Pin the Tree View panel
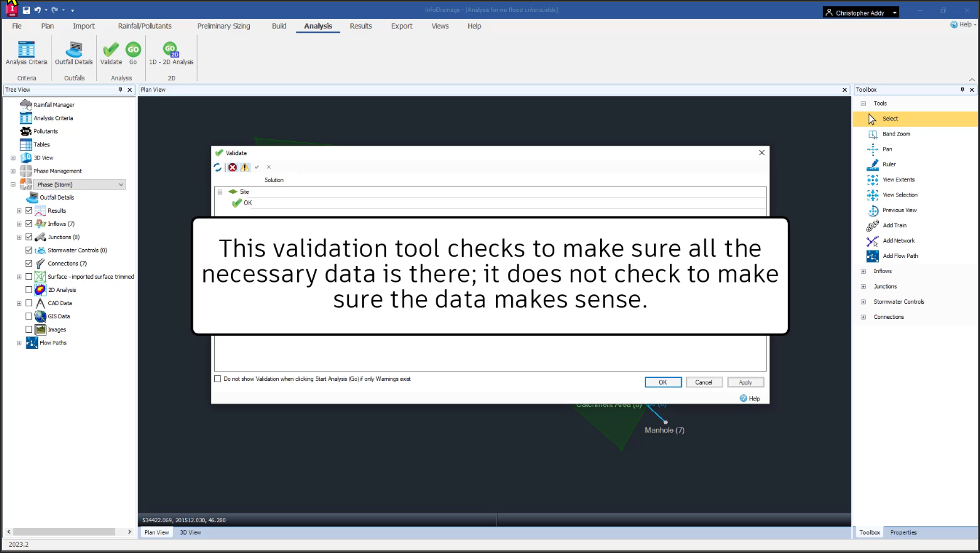980x553 pixels. 121,90
